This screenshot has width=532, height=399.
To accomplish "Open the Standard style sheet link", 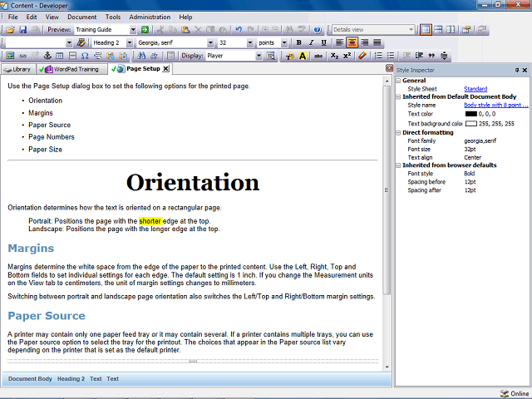I will (x=475, y=89).
